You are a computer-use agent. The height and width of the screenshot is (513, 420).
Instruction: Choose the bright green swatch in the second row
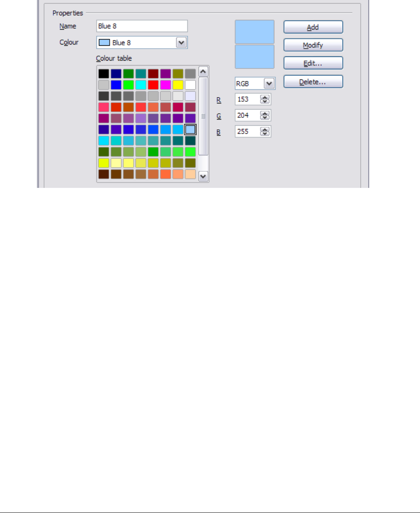click(128, 85)
